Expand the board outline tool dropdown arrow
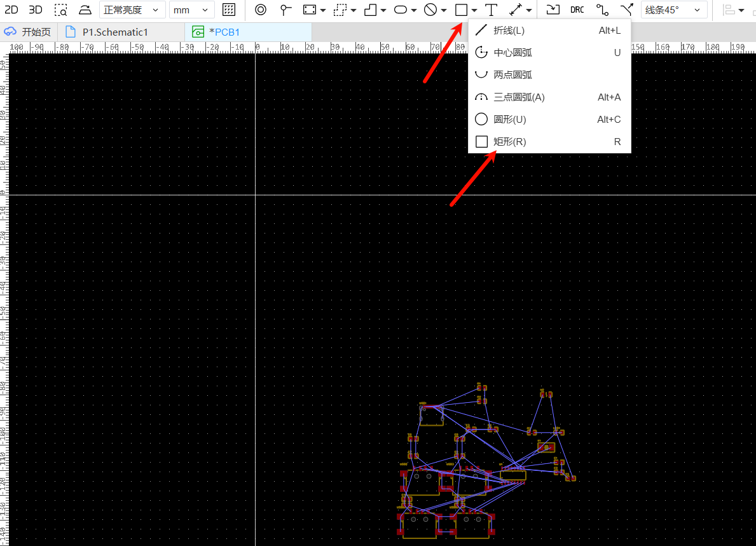Viewport: 756px width, 546px height. tap(322, 10)
